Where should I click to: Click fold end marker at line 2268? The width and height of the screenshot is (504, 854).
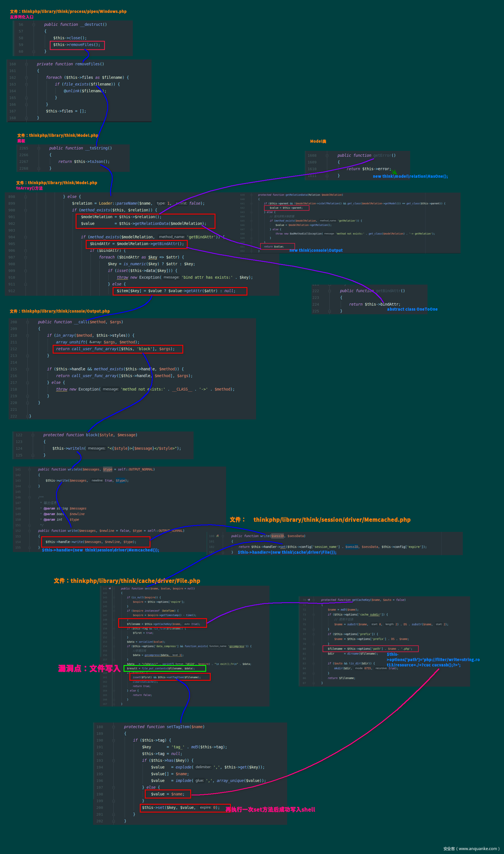(x=39, y=169)
